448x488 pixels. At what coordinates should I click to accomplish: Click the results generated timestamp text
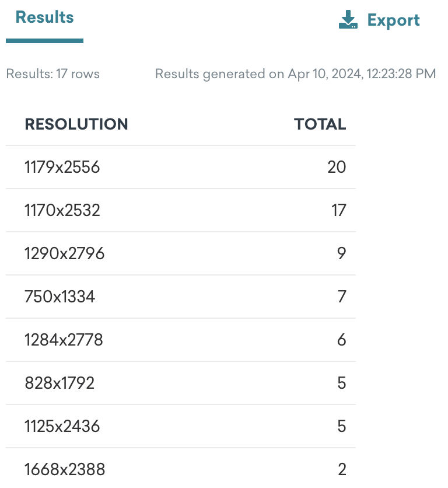point(296,74)
